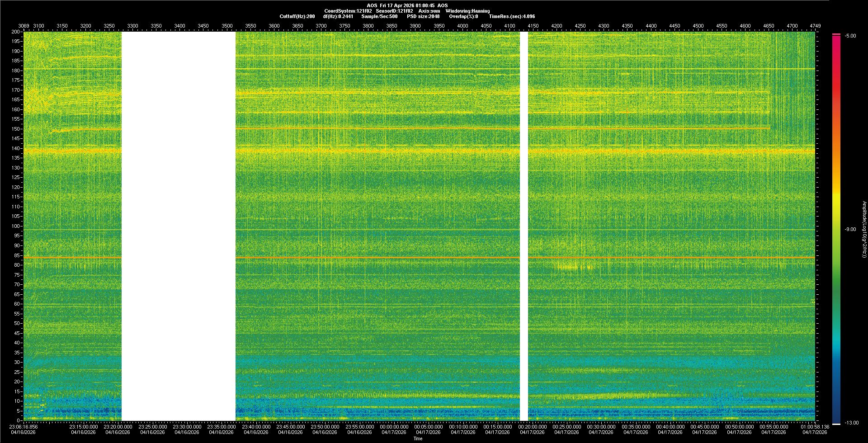
Task: Click the 4000 tick on the top axis
Action: coord(462,26)
